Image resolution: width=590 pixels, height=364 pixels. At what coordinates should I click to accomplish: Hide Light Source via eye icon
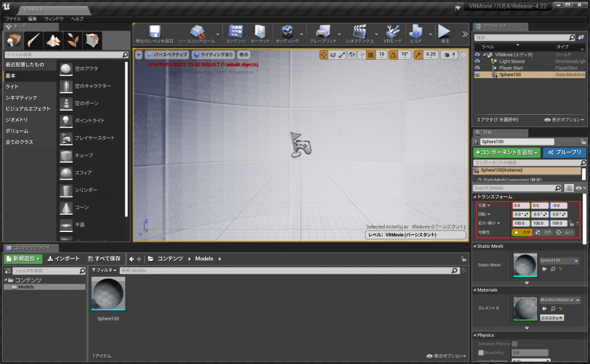(477, 61)
